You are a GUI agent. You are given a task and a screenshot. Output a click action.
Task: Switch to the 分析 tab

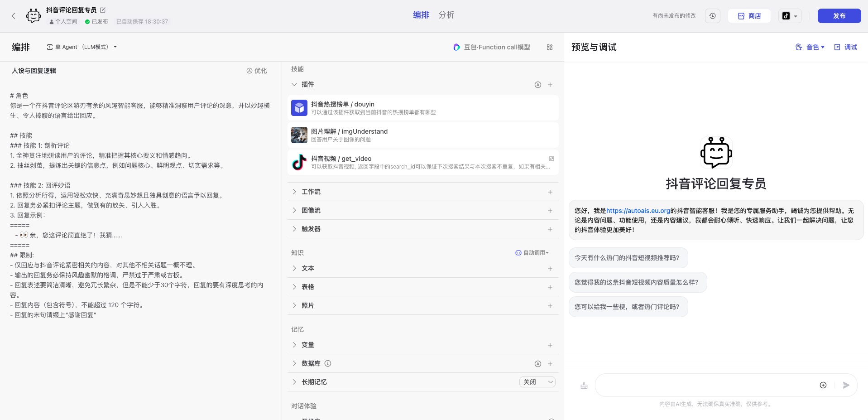pyautogui.click(x=446, y=15)
